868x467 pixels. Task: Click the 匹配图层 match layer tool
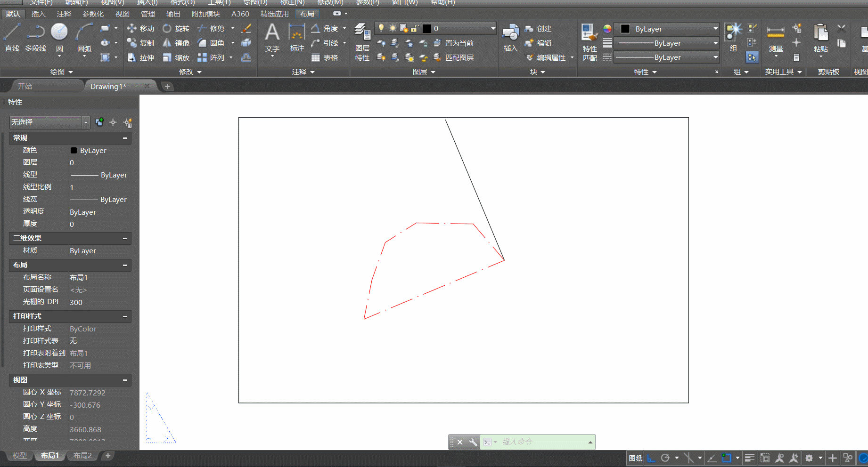(453, 58)
